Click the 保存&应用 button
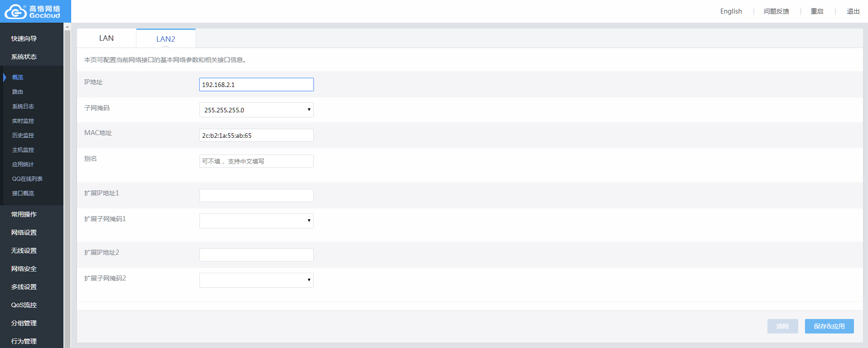The image size is (868, 348). coord(829,326)
